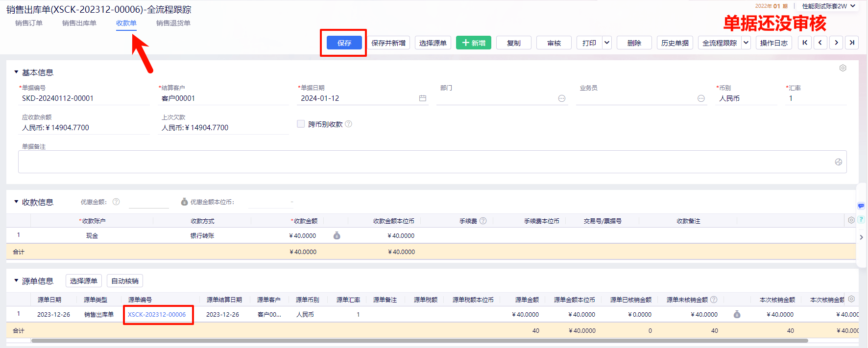This screenshot has height=348, width=868.
Task: Click 现金 account cell
Action: coord(92,235)
